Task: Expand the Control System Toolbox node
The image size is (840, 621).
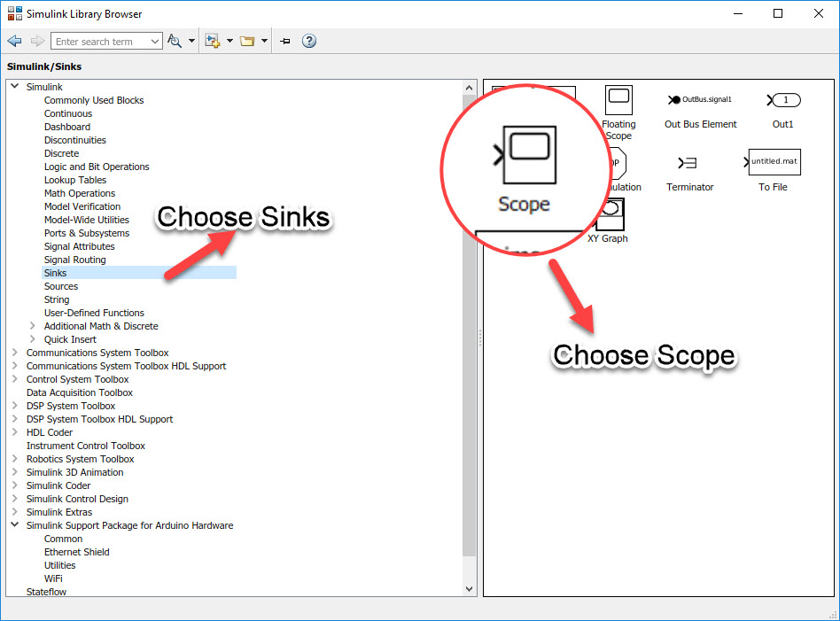Action: pyautogui.click(x=14, y=378)
